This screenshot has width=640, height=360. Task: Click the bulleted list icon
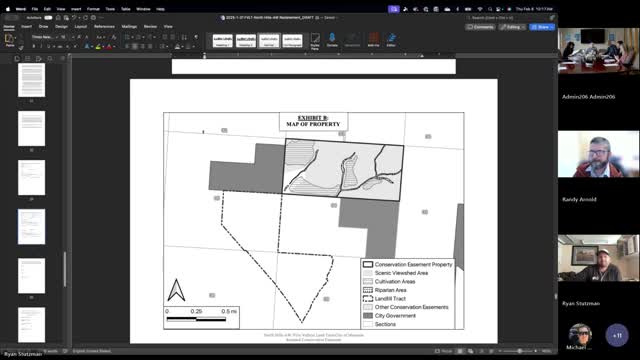[x=127, y=37]
